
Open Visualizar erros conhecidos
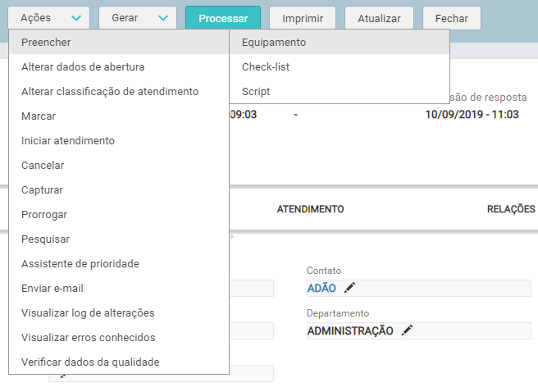click(x=119, y=338)
